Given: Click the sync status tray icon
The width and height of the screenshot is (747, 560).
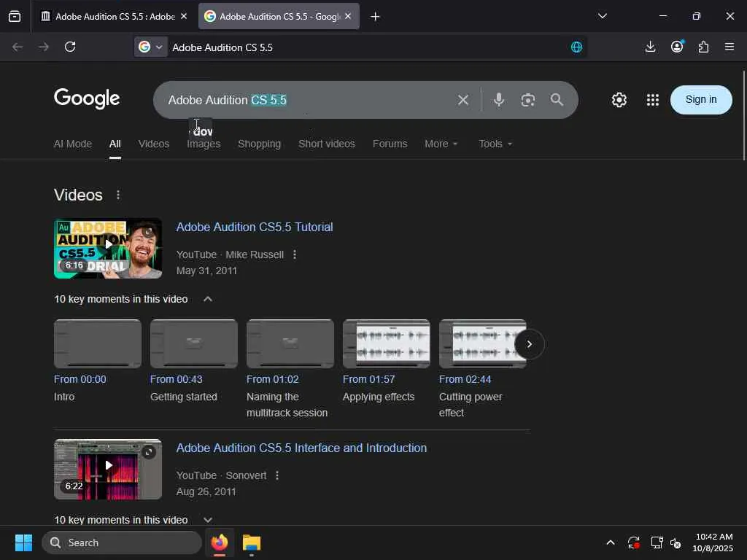Looking at the screenshot, I should [634, 542].
